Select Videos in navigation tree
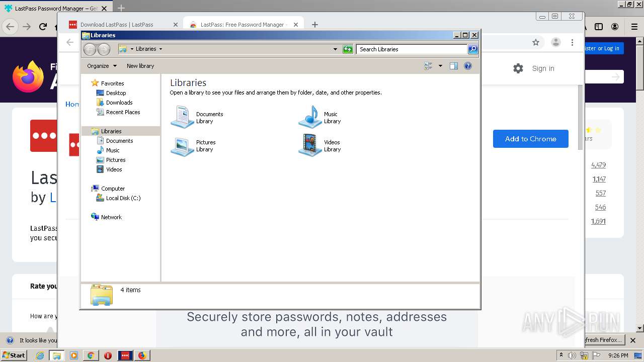Viewport: 644px width, 362px height. [114, 169]
